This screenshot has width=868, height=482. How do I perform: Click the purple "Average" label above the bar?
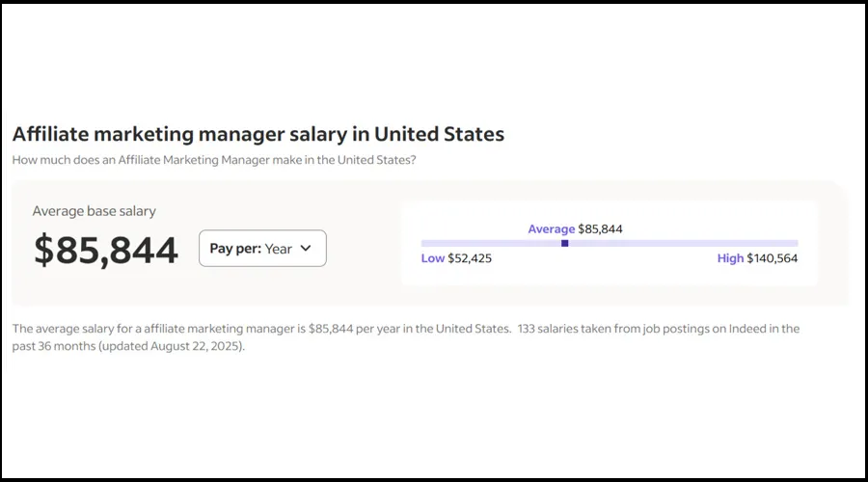[x=551, y=229]
